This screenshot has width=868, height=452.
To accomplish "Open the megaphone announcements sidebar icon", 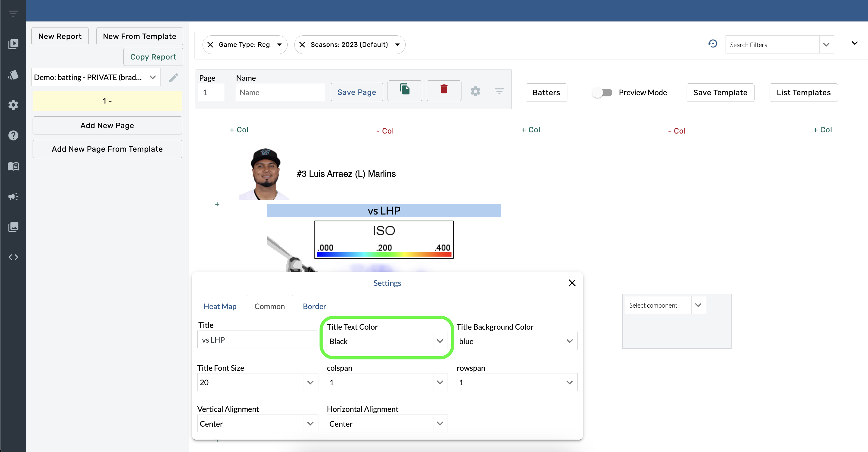I will coord(13,196).
